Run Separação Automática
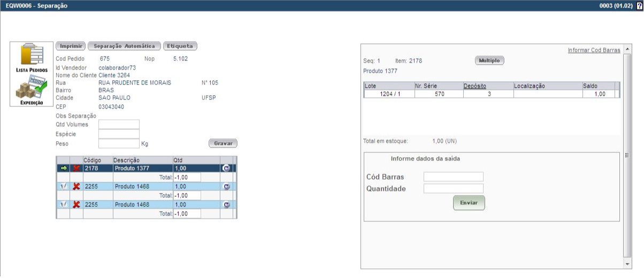This screenshot has height=278, width=644. (124, 46)
